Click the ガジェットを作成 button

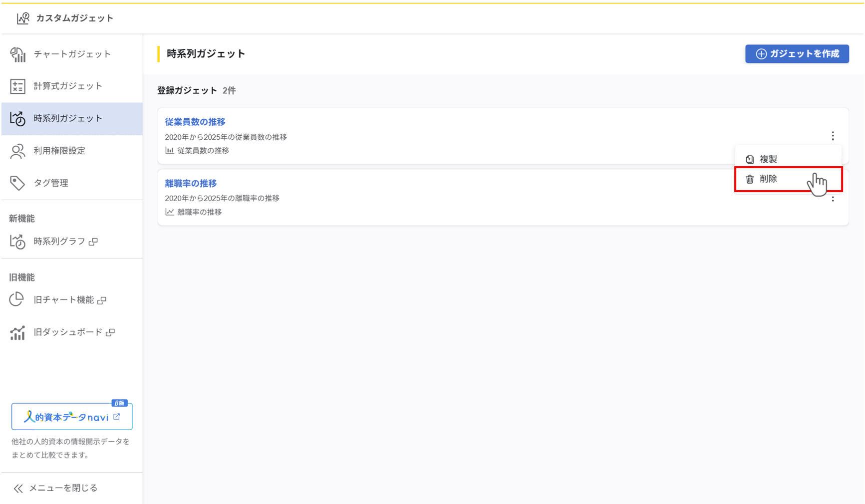[797, 54]
